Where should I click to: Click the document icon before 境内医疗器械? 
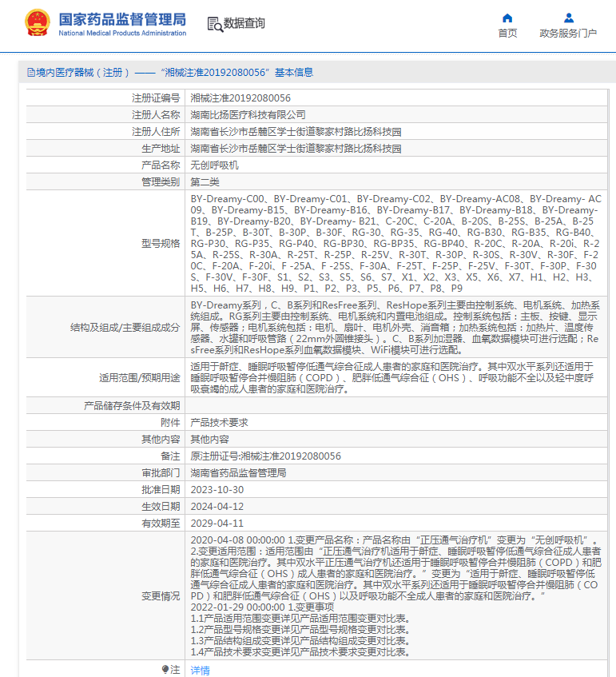[x=30, y=73]
